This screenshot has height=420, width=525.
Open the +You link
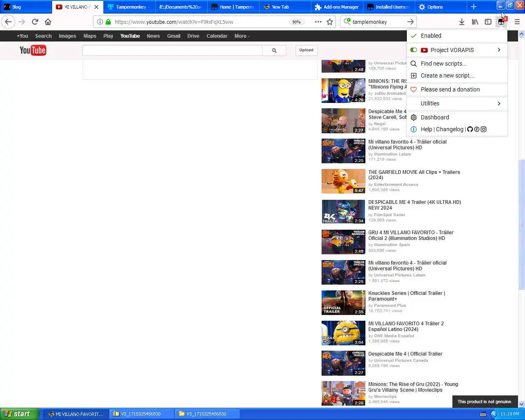(22, 36)
